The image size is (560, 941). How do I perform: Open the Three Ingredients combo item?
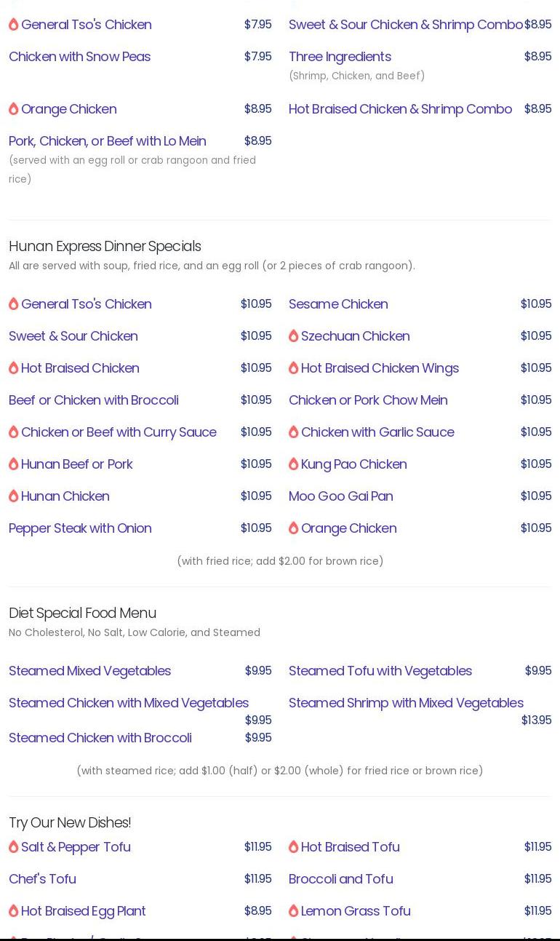coord(340,57)
